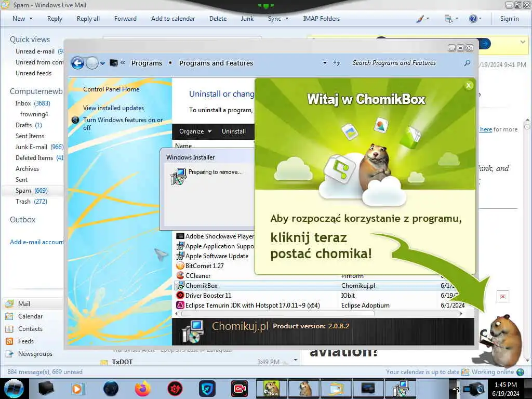Switch to Feeds in Live Mail

[26, 341]
